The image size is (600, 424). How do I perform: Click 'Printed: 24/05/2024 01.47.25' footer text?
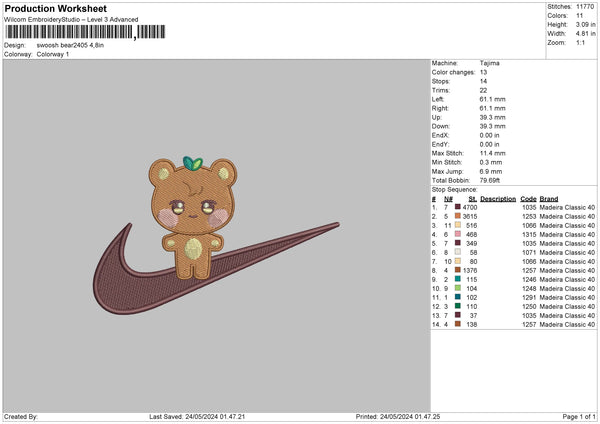tap(398, 416)
